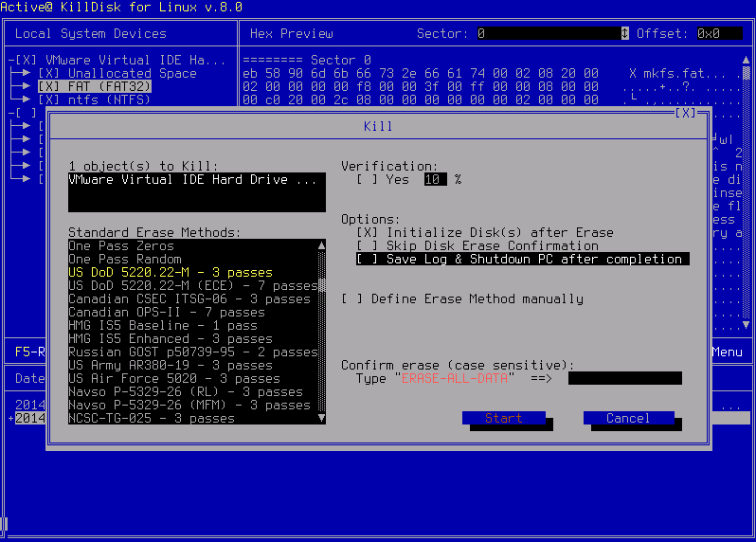Viewport: 756px width, 542px height.
Task: Enable the Verification Yes checkbox
Action: [368, 179]
